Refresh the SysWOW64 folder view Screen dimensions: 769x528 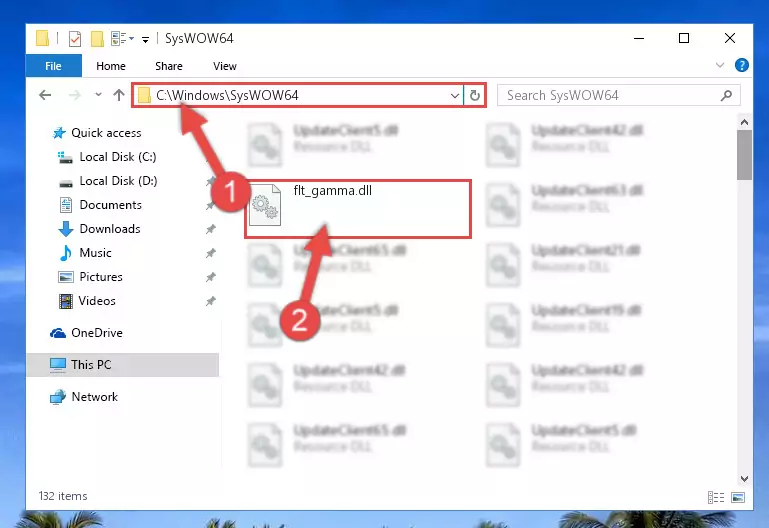(x=475, y=96)
